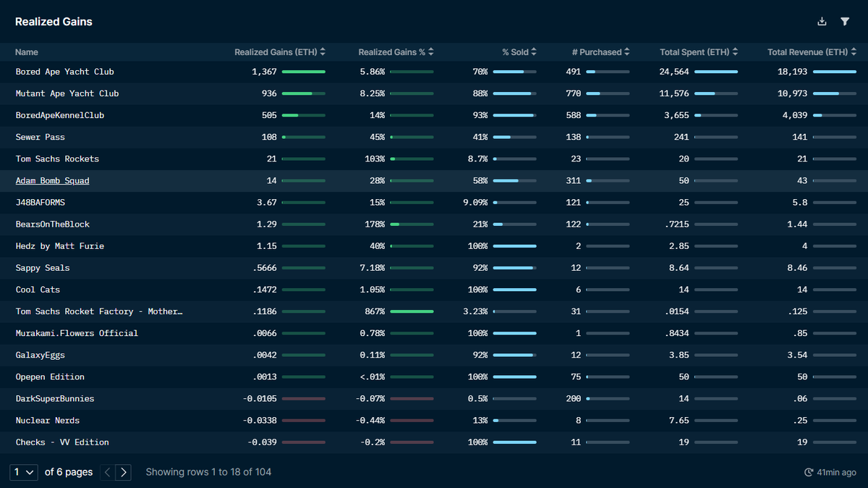
Task: Click the 1,367 realized gains value
Action: coord(265,72)
